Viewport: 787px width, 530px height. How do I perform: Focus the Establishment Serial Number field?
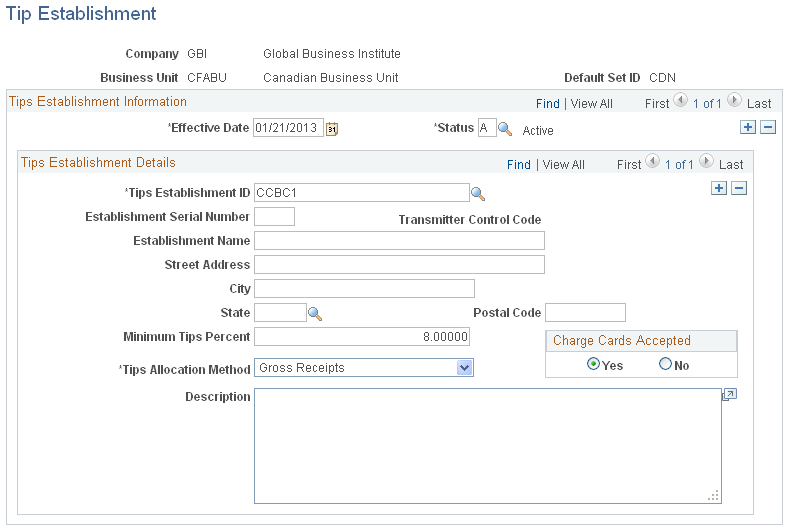click(275, 217)
